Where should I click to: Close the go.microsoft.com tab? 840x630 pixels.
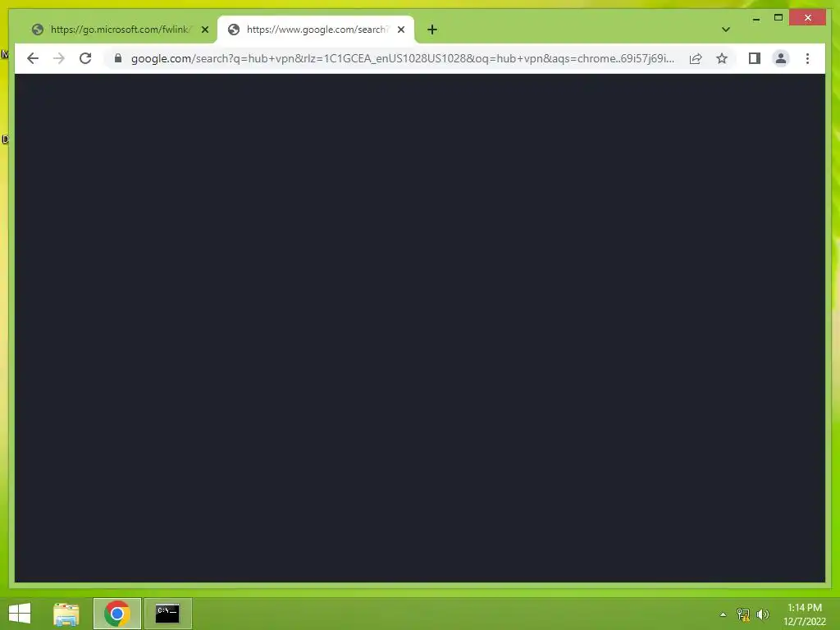(x=204, y=30)
